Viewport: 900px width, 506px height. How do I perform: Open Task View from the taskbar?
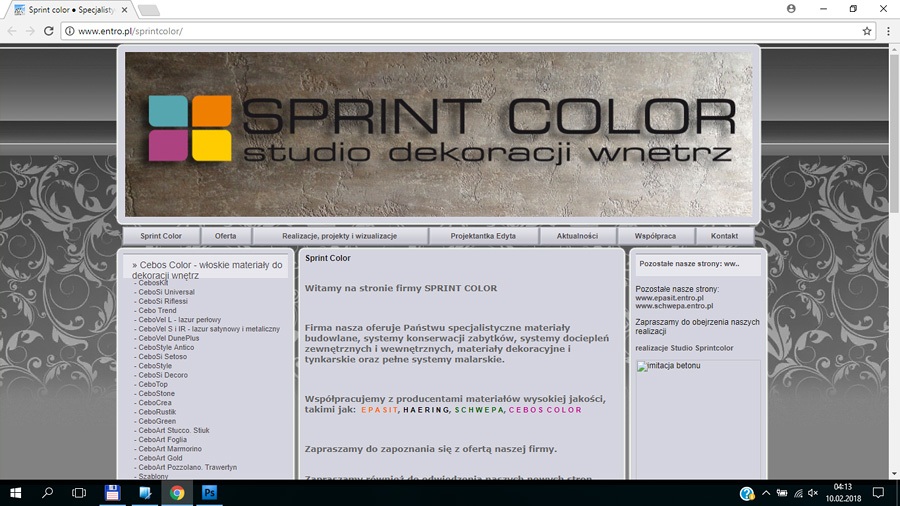click(x=79, y=493)
